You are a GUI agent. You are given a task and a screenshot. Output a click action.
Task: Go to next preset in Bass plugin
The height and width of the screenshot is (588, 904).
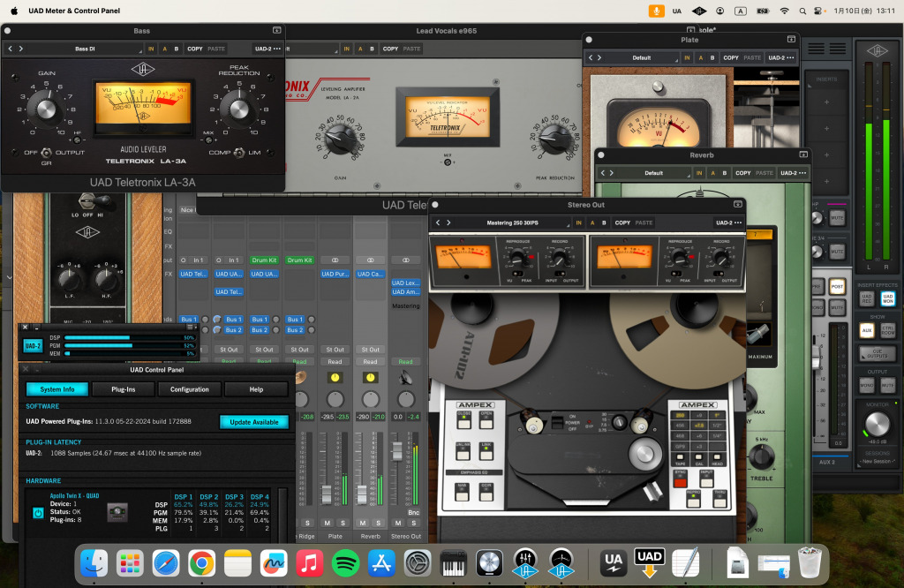20,49
